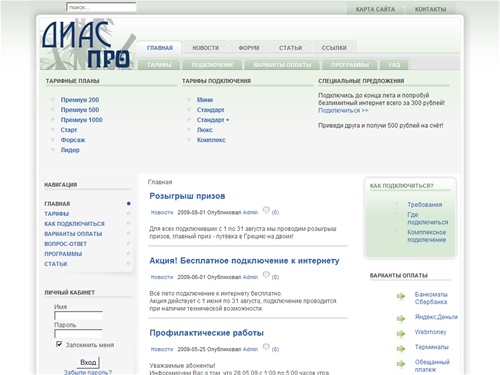Toggle the Запомнить меня checkbox
This screenshot has width=500, height=375.
point(59,344)
